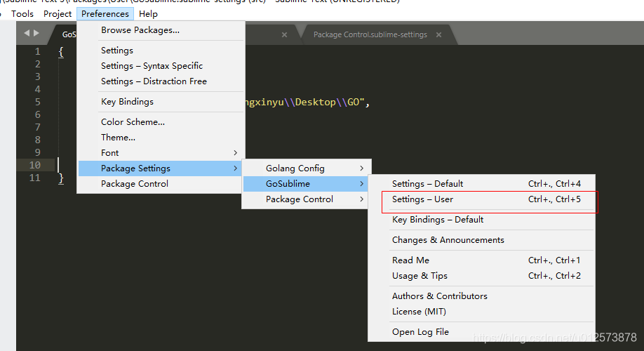Image resolution: width=644 pixels, height=351 pixels.
Task: Close the Preferences menu
Action: point(105,14)
